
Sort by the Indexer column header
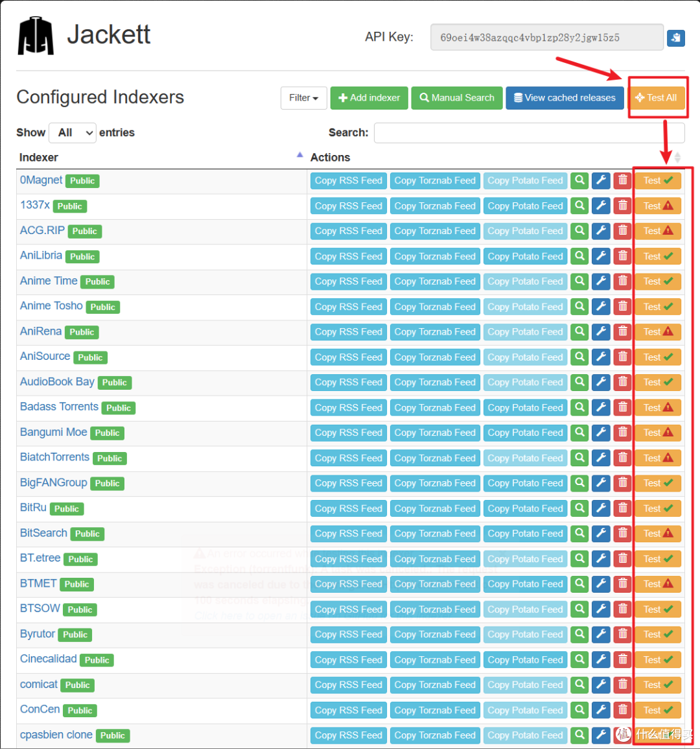tap(161, 157)
